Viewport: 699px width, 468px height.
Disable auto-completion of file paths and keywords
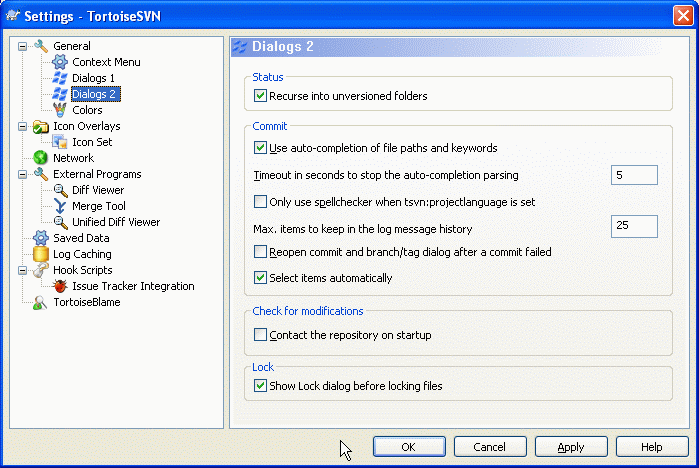(x=260, y=148)
